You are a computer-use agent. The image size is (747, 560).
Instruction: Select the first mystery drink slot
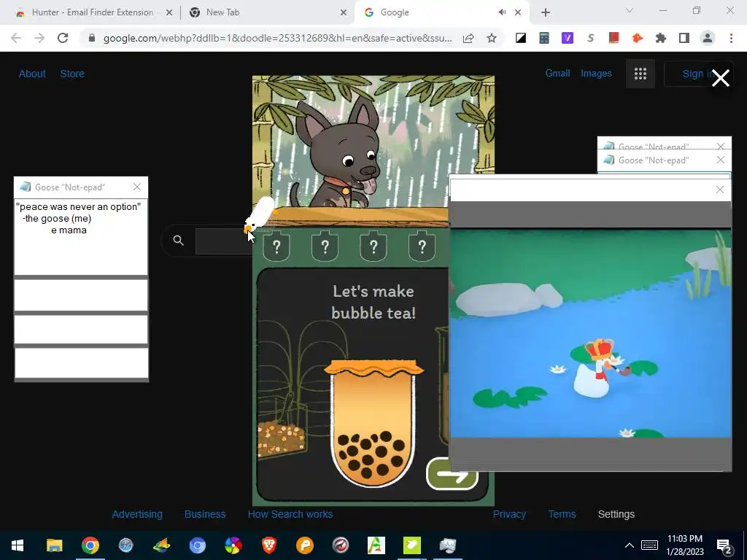(276, 246)
